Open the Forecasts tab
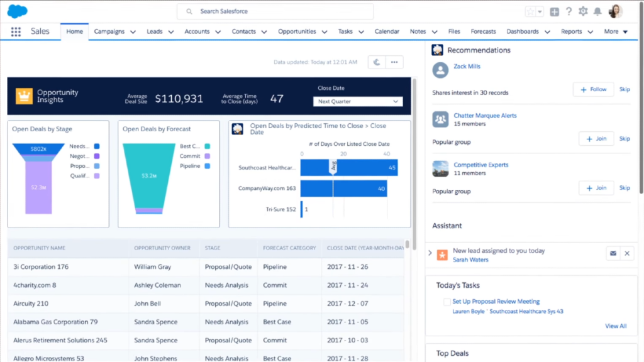 pos(483,31)
